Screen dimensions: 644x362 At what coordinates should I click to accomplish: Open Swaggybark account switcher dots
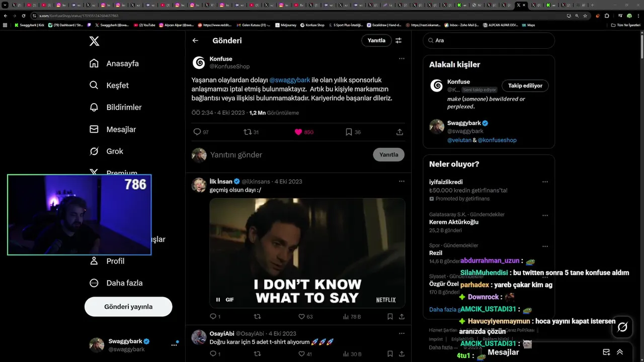click(174, 345)
